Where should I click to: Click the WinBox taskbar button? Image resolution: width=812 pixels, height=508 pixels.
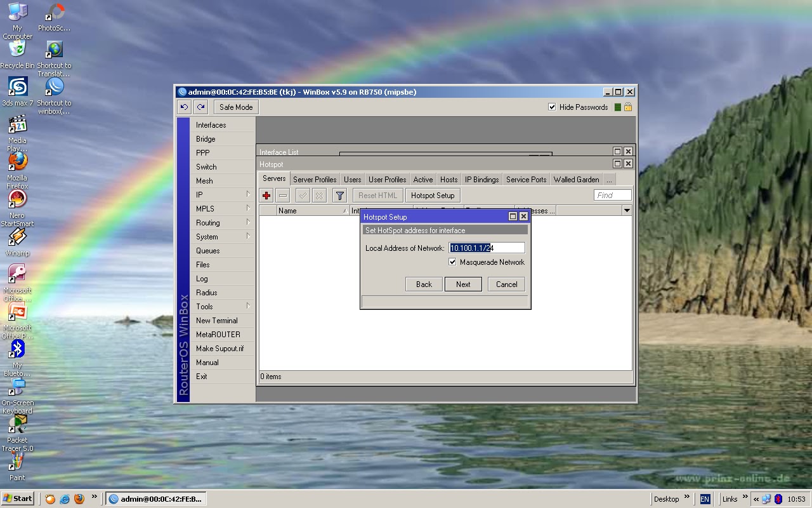click(x=155, y=499)
